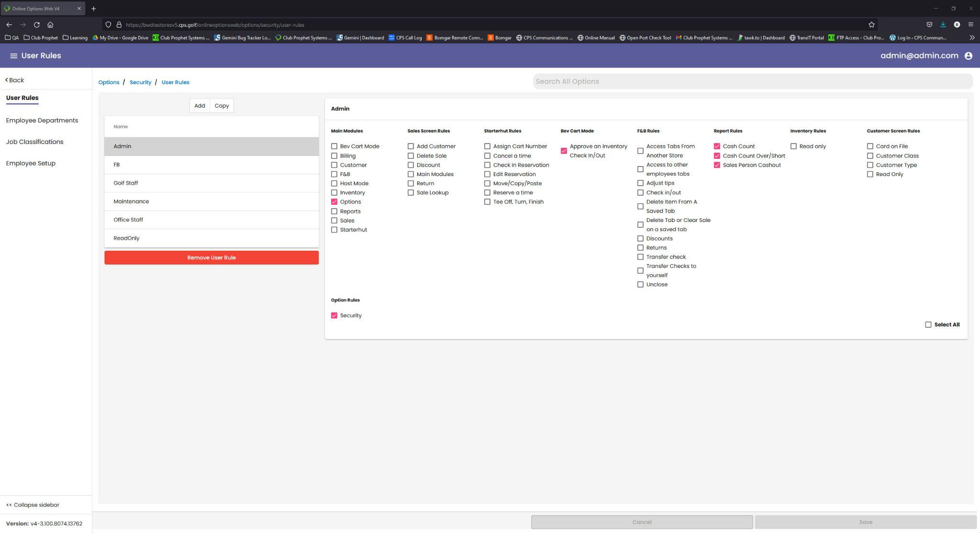Enable the Bev Cart Mode module

[x=334, y=146]
